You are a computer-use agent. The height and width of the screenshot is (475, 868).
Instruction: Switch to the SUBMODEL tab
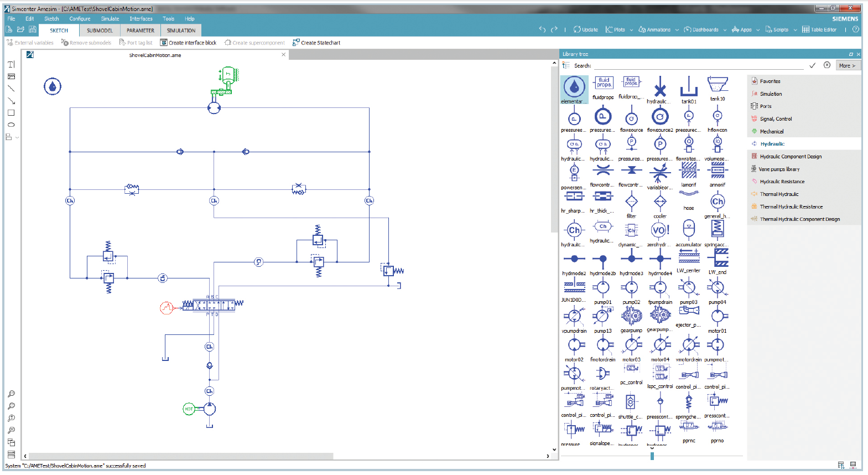[x=100, y=30]
